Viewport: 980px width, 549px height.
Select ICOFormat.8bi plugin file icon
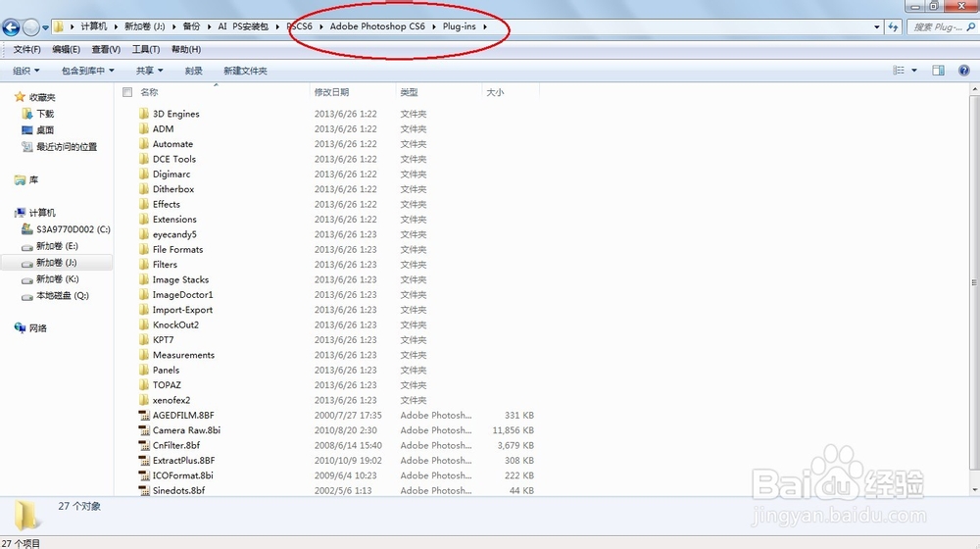[144, 475]
